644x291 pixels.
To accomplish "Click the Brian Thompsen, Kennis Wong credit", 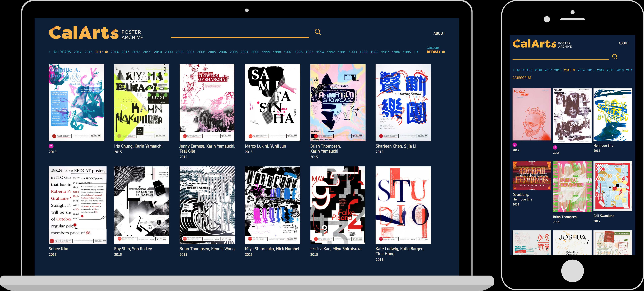I will (207, 249).
